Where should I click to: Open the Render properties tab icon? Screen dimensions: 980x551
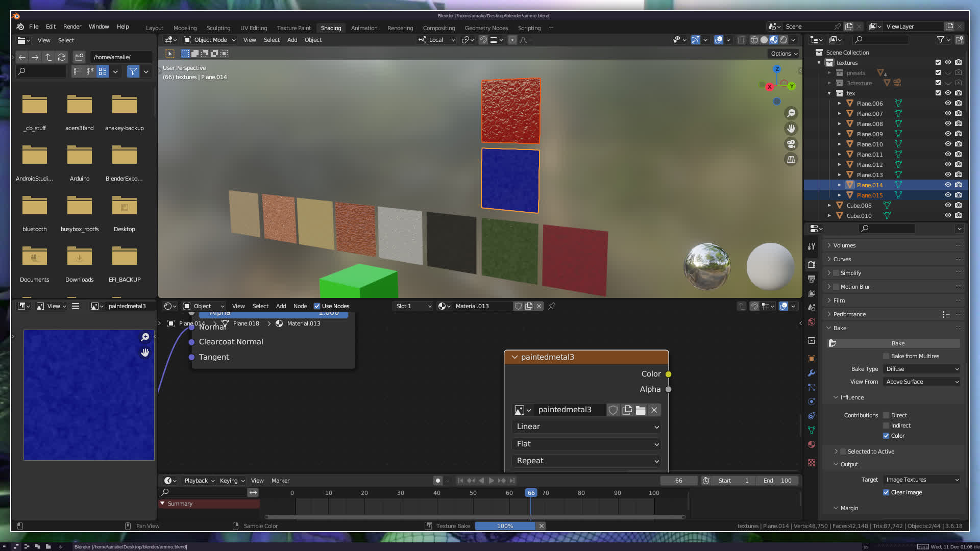point(812,265)
